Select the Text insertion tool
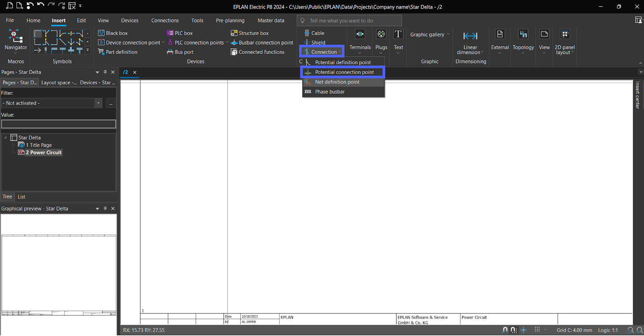The width and height of the screenshot is (644, 336). coord(398,41)
